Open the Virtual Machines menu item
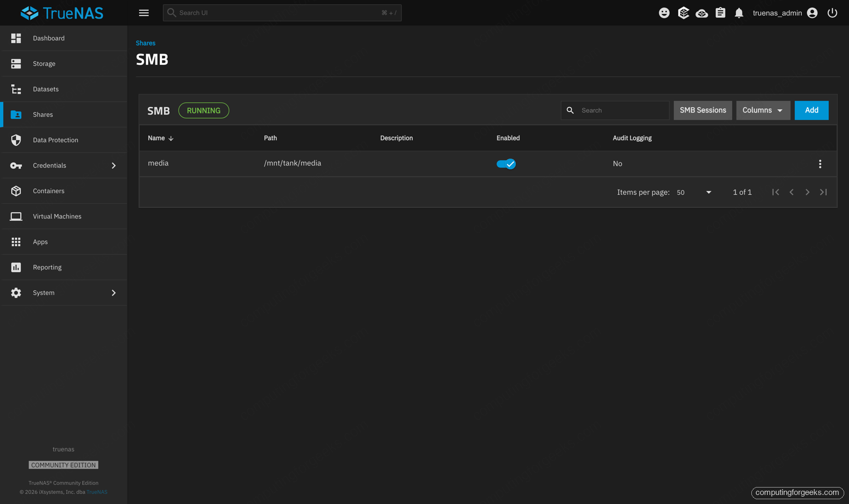 tap(64, 216)
